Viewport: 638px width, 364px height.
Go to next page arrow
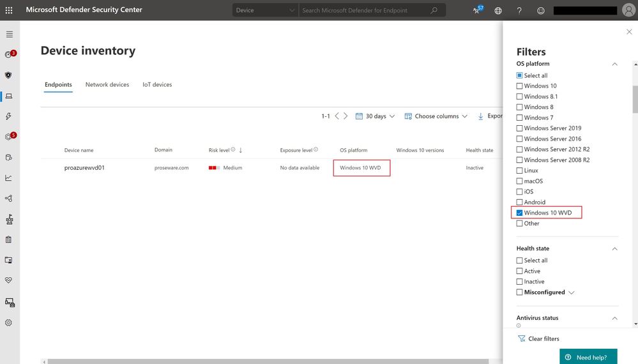(346, 116)
